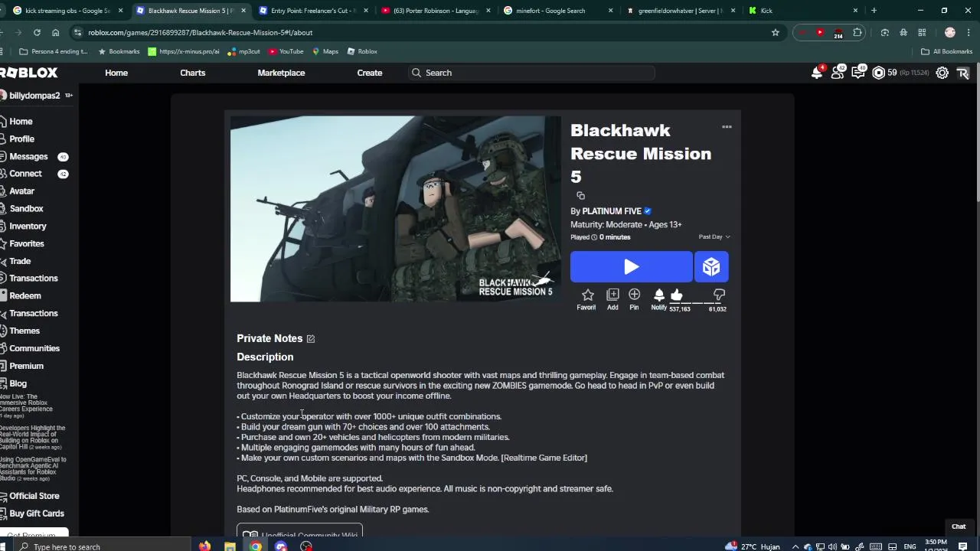Open the private server cube button

[711, 266]
